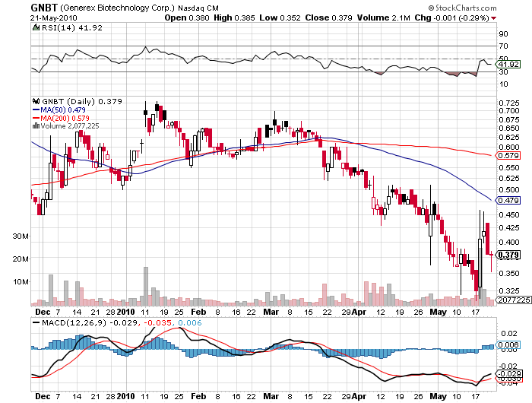Viewport: 532px width, 403px height.
Task: Click the Feb label under the volume bars
Action: pos(198,312)
